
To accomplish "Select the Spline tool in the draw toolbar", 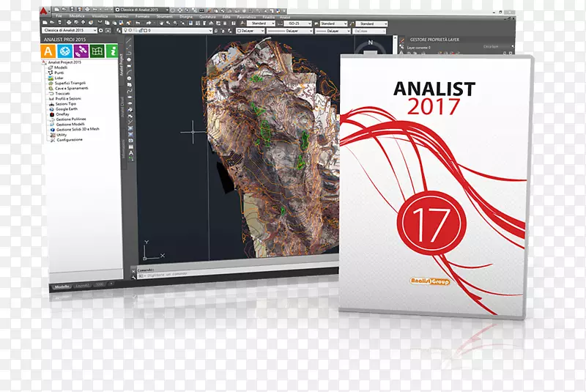I will click(x=130, y=91).
